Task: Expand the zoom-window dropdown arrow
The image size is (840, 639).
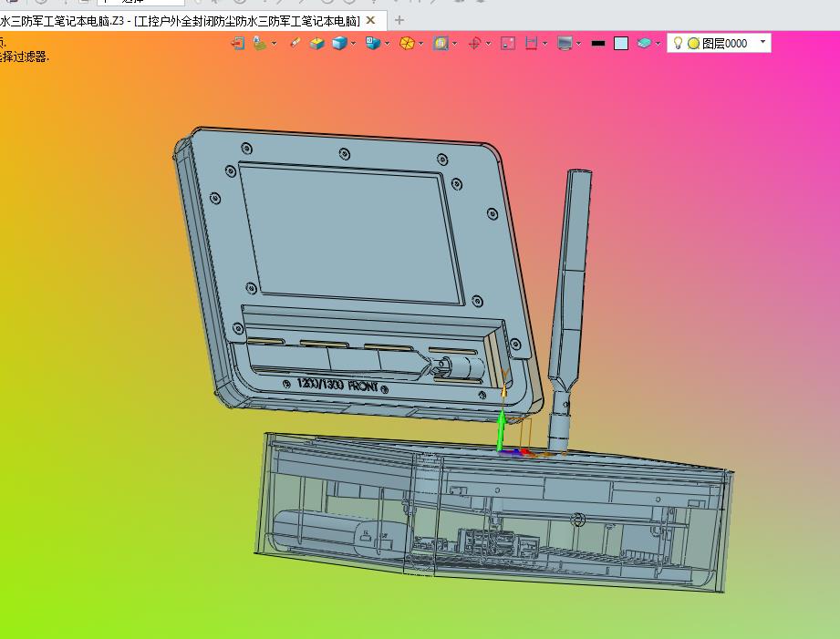Action: 455,44
